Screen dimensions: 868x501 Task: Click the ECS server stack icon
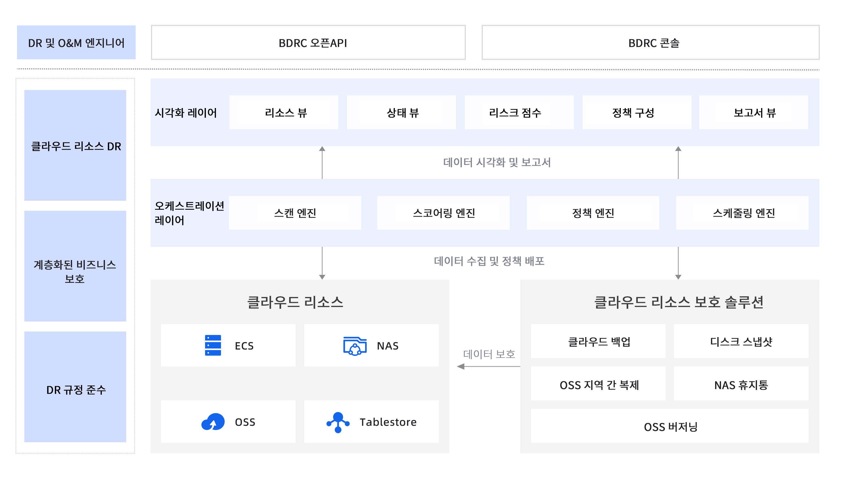point(213,345)
